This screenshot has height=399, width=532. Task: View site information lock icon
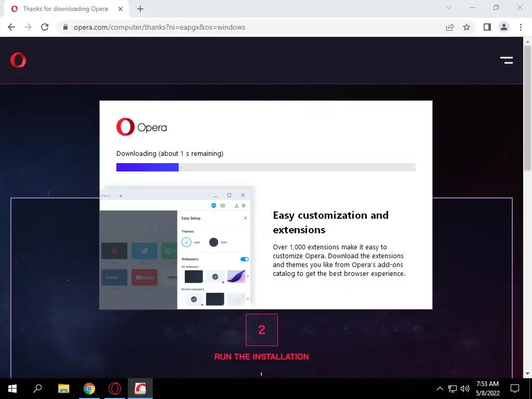pos(65,27)
